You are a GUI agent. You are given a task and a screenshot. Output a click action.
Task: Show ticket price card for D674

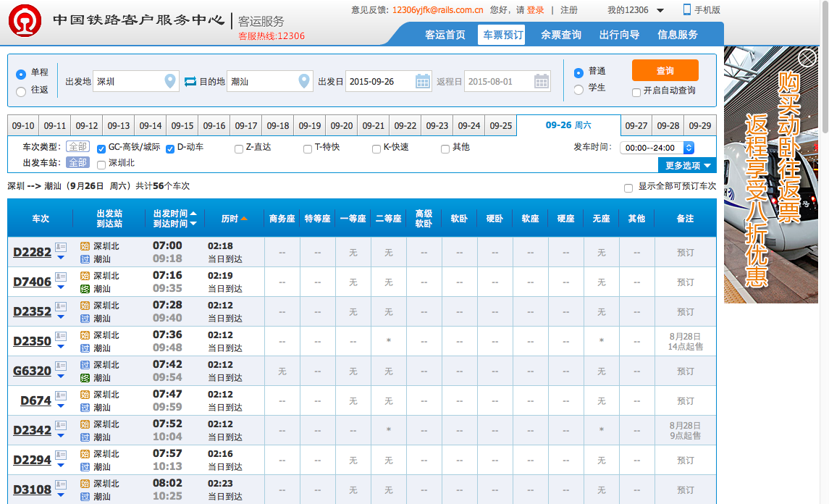tap(61, 395)
